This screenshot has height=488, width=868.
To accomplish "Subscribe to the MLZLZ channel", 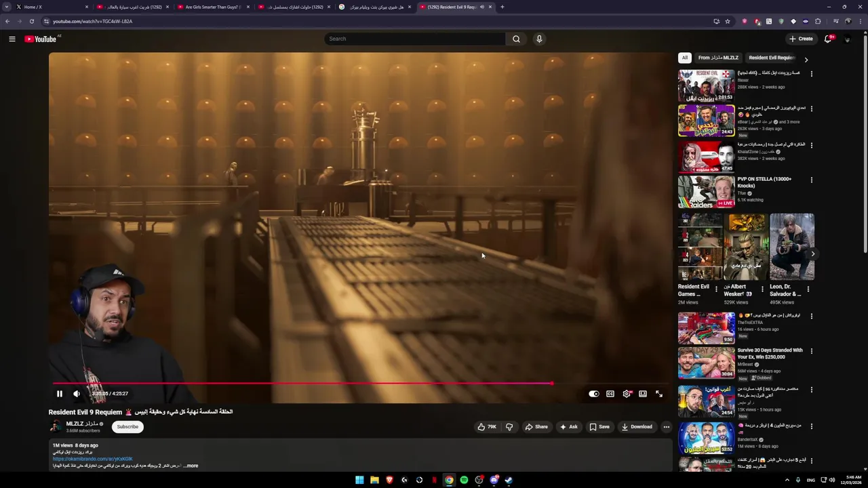I will (127, 427).
